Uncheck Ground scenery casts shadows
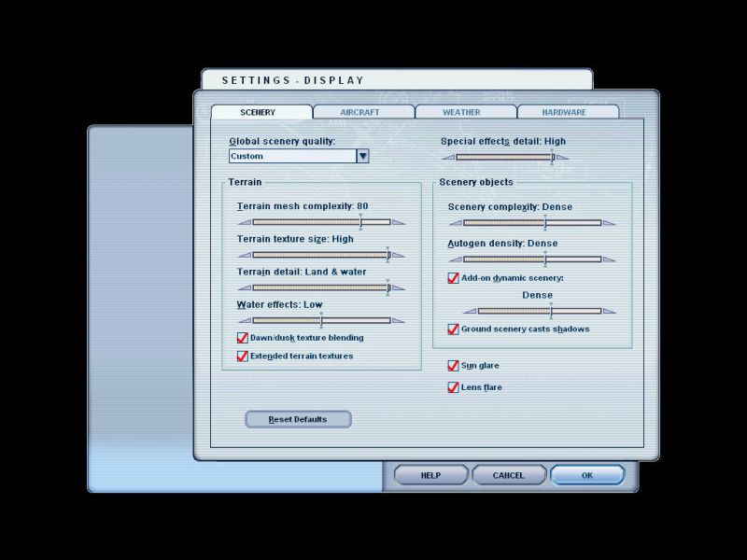The width and height of the screenshot is (747, 560). (x=454, y=329)
